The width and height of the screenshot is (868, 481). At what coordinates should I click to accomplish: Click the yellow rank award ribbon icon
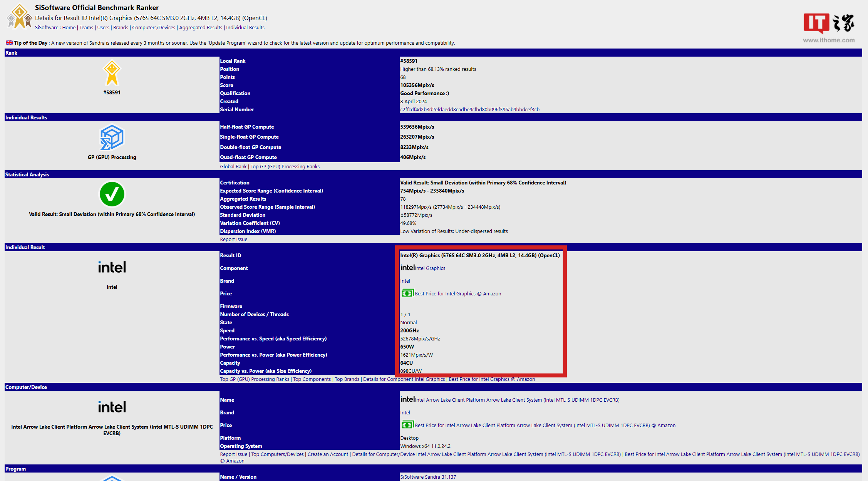(112, 73)
